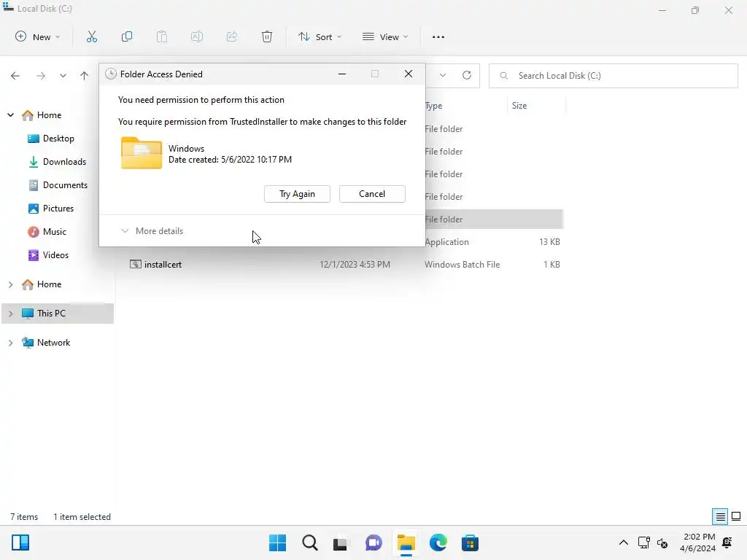Open recent locations chevron
This screenshot has height=560, width=747.
(63, 76)
